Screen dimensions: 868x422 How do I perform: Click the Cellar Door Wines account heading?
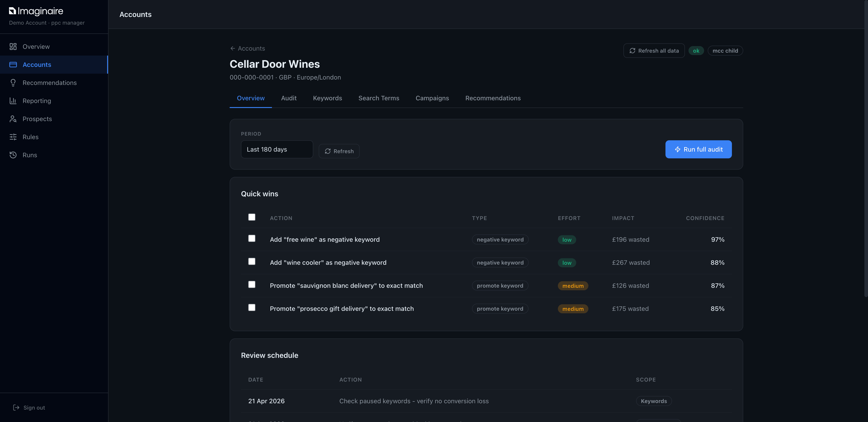275,64
